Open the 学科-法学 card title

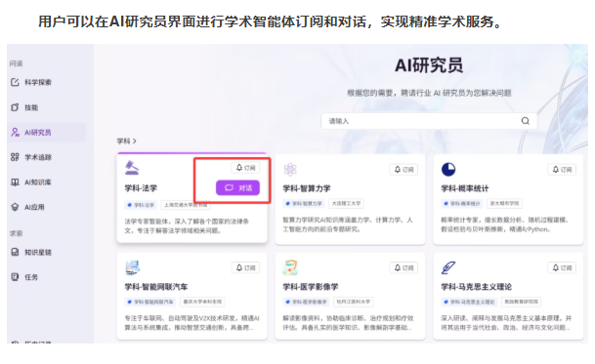click(141, 188)
